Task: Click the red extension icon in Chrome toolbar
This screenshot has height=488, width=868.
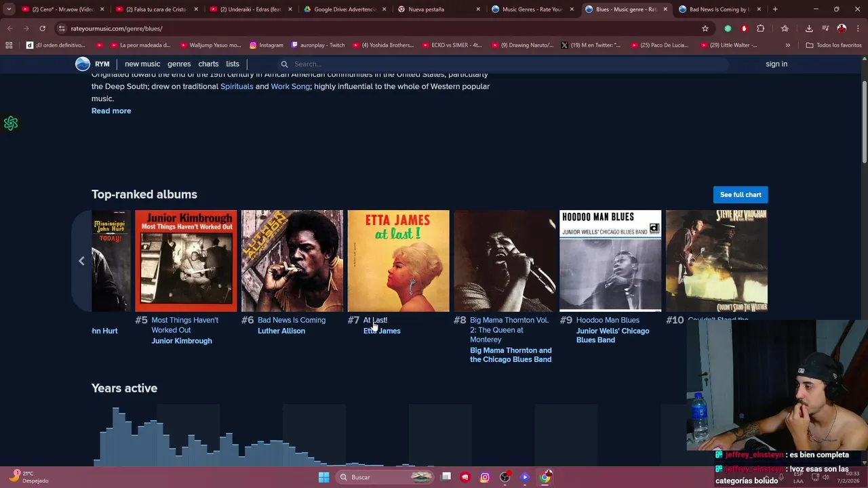Action: click(744, 28)
